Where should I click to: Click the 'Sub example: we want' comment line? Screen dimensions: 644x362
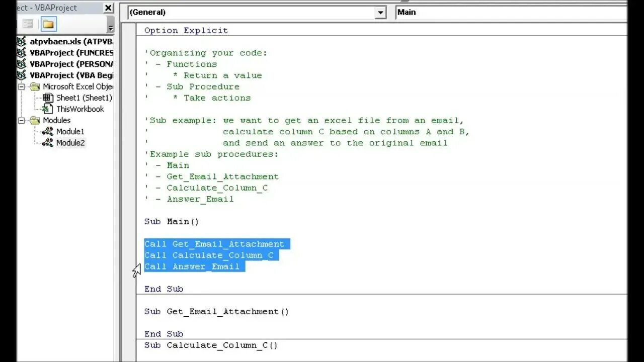click(x=304, y=120)
